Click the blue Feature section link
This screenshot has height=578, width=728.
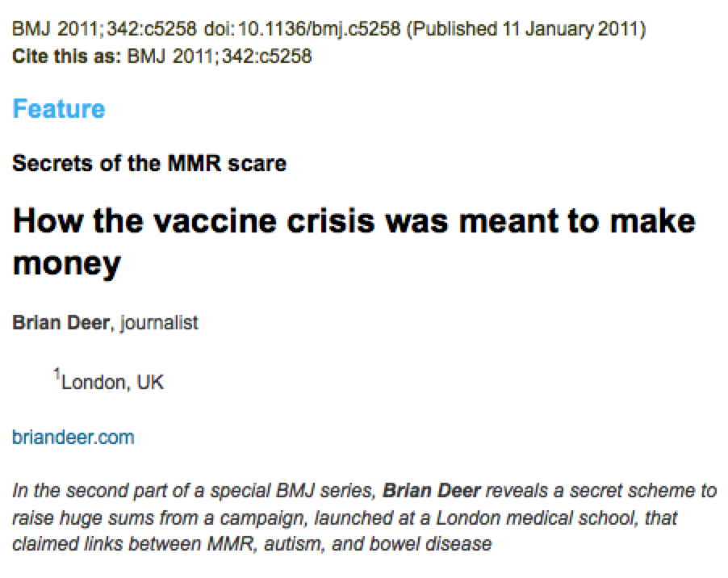click(59, 109)
